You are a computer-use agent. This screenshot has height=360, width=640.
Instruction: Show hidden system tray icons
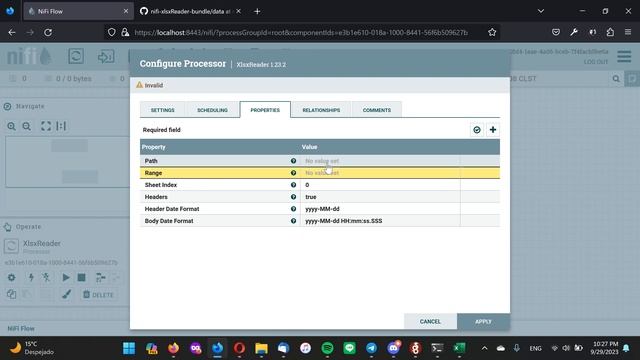point(484,348)
